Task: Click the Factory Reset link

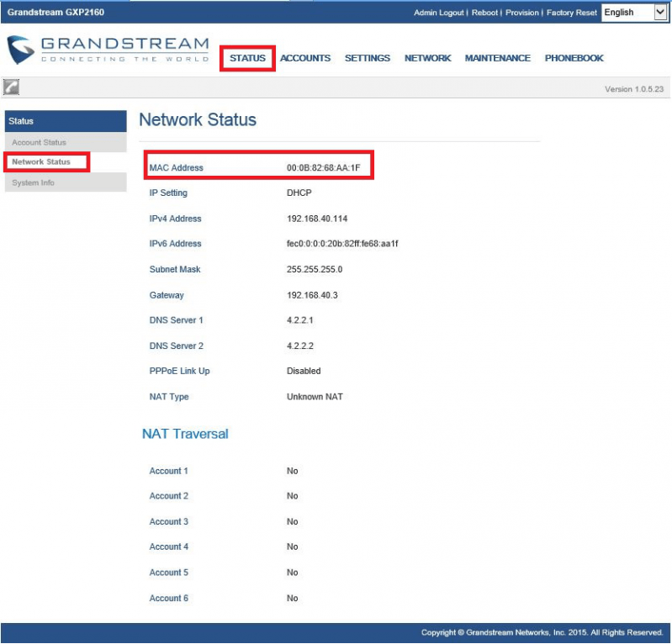Action: point(571,13)
